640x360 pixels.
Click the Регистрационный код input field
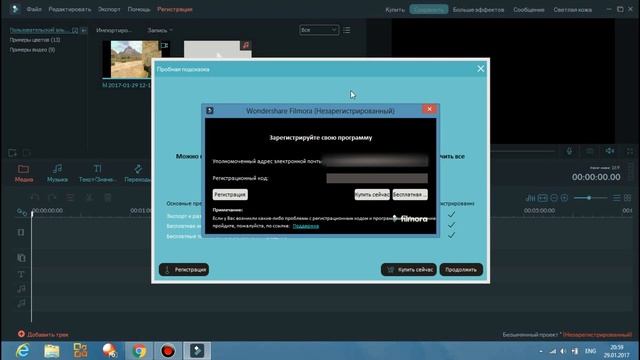pos(377,178)
